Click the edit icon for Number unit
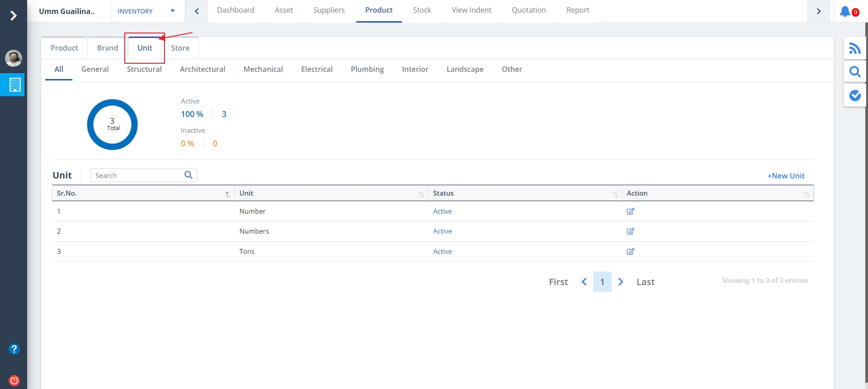Screen dimensions: 868x389 [x=630, y=211]
